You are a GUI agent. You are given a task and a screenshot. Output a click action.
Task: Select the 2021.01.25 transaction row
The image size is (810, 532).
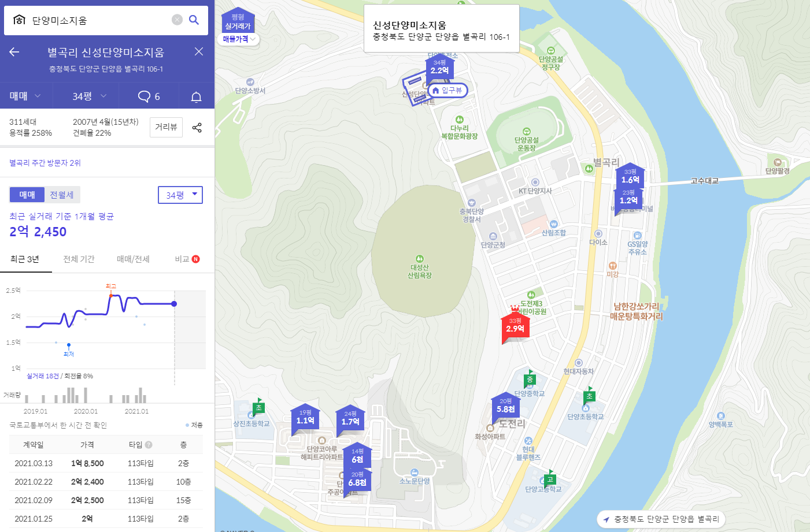(106, 519)
